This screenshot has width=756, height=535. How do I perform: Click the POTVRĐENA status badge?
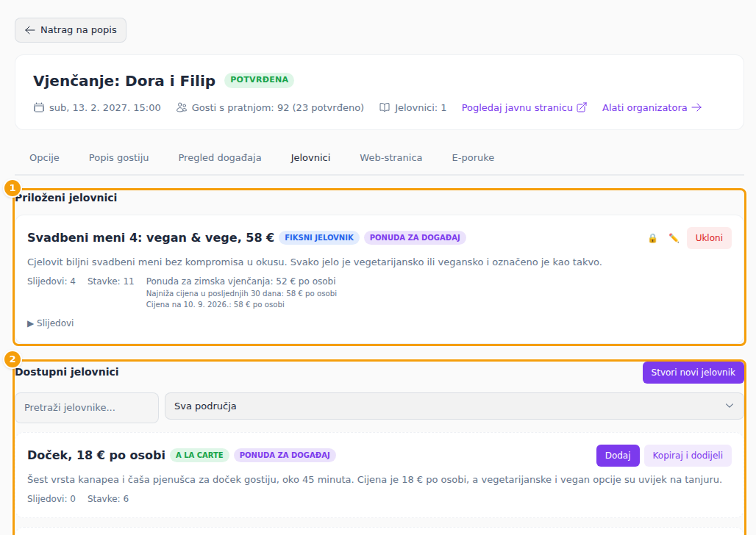[259, 80]
